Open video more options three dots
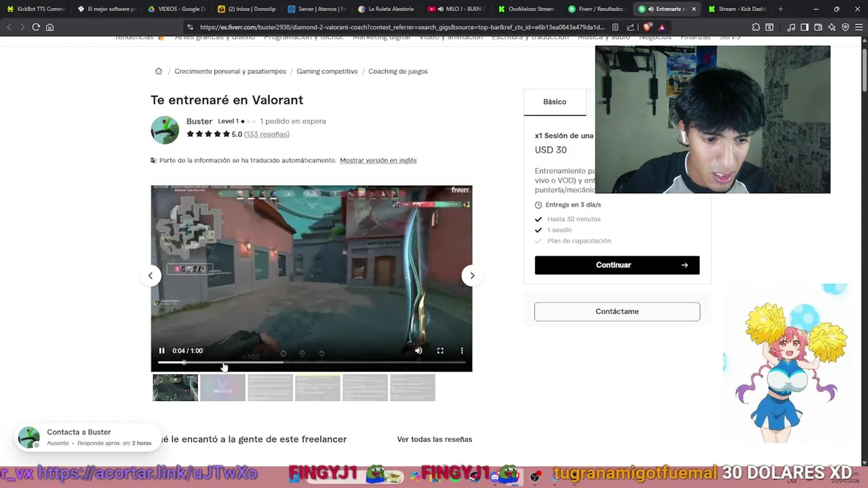The image size is (868, 488). (x=462, y=350)
